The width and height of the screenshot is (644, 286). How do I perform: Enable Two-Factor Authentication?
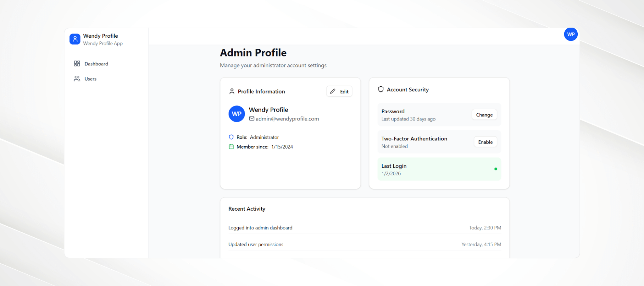coord(485,142)
